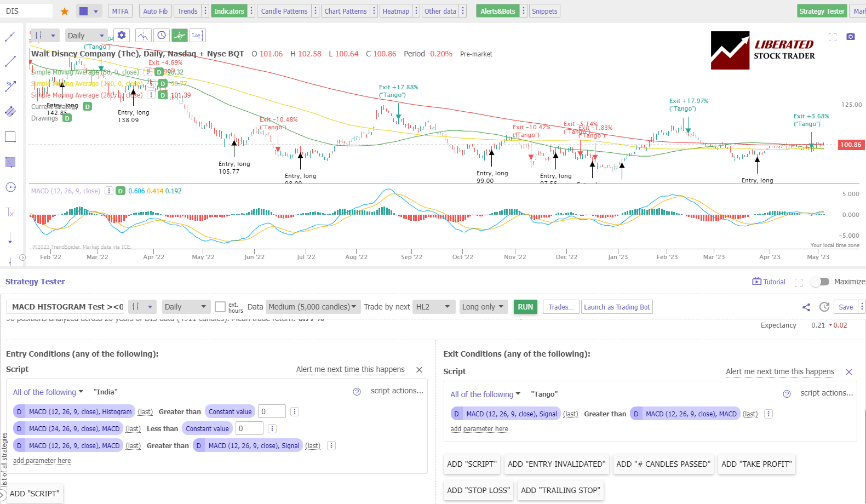Toggle D badge on MACD indicator panel

pyautogui.click(x=121, y=191)
